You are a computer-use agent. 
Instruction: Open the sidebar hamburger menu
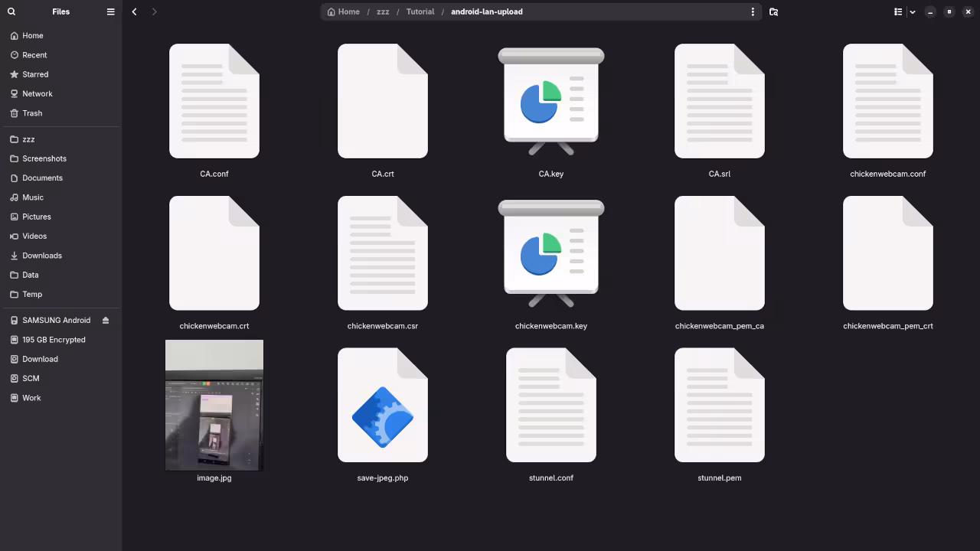click(110, 11)
